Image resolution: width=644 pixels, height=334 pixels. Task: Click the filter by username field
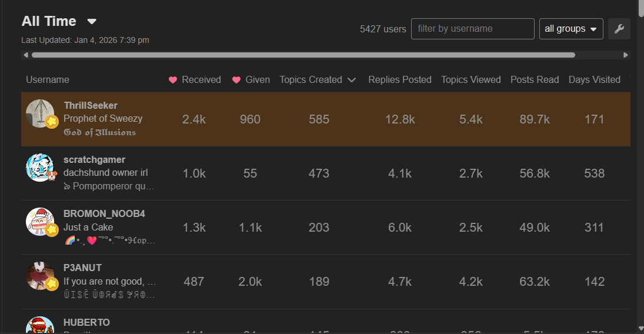coord(472,29)
